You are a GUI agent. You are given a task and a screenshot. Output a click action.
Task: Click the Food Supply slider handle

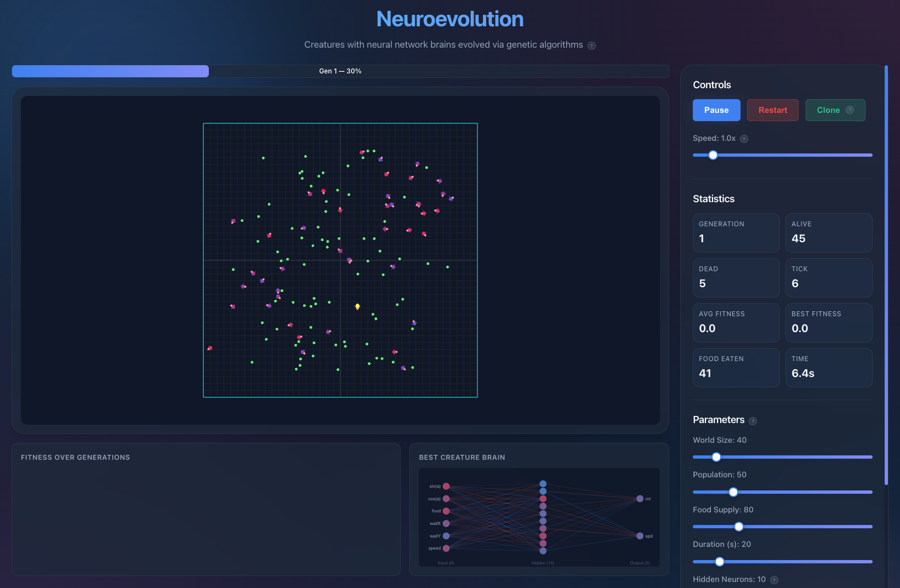click(x=739, y=527)
